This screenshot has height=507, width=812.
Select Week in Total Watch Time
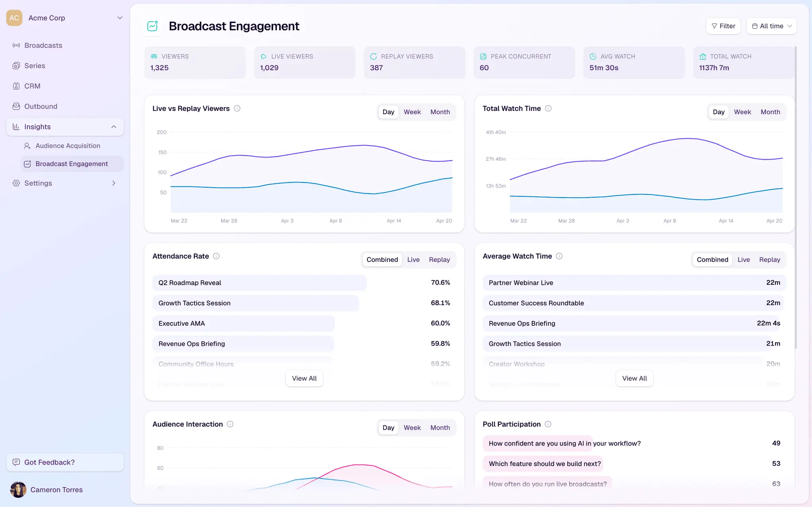click(742, 112)
